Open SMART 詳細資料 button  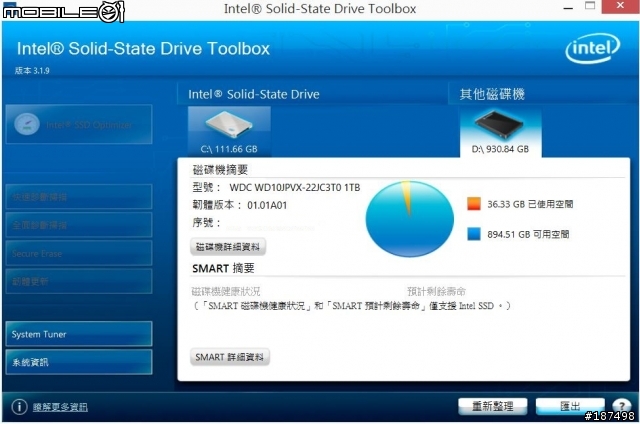click(229, 357)
